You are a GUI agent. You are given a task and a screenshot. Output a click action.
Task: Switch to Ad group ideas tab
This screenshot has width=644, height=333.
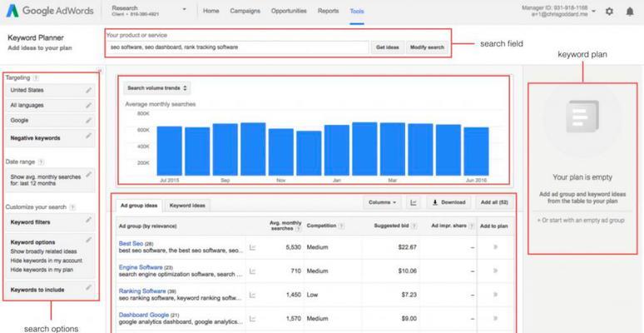pos(139,205)
